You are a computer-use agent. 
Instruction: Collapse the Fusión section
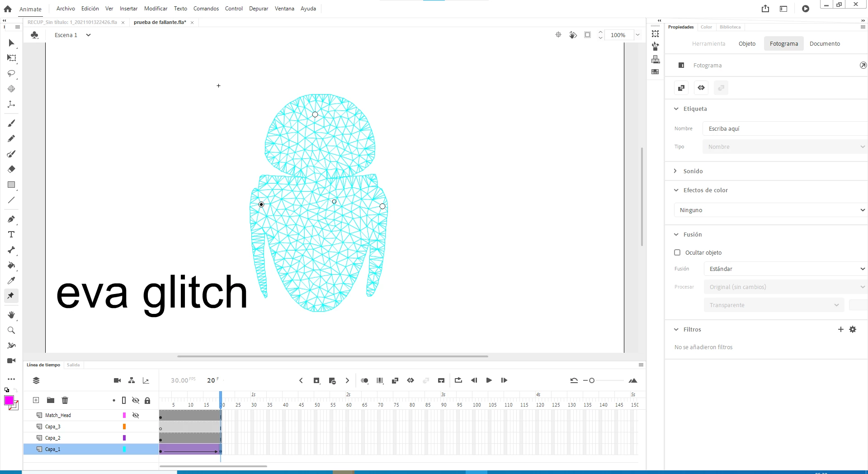(x=676, y=234)
